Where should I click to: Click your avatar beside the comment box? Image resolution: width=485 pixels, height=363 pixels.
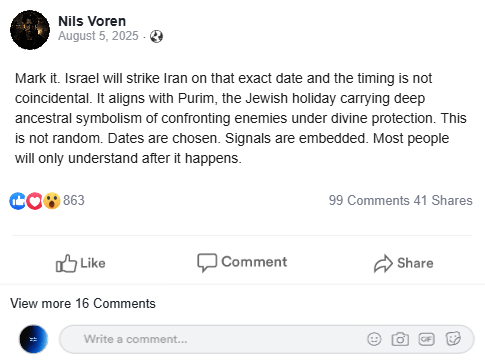tap(33, 339)
